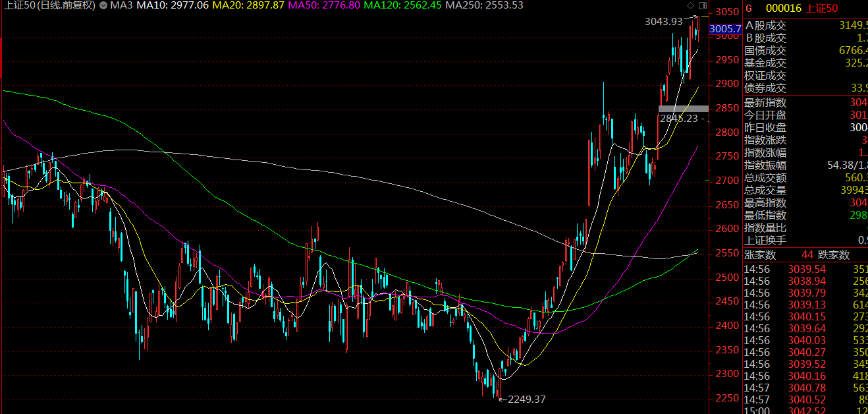This screenshot has width=868, height=414.
Task: Click the blue 3005.7 price tag
Action: (x=725, y=29)
